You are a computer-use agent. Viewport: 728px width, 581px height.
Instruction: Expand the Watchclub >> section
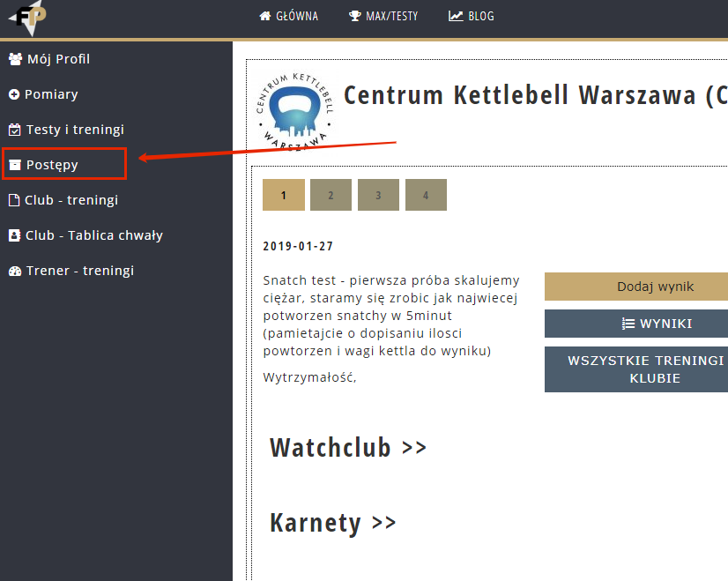[348, 448]
